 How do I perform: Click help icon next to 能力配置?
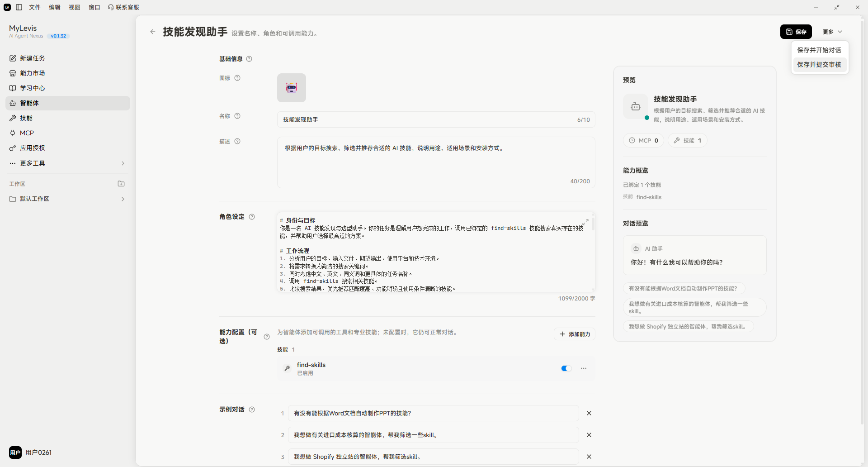click(267, 337)
